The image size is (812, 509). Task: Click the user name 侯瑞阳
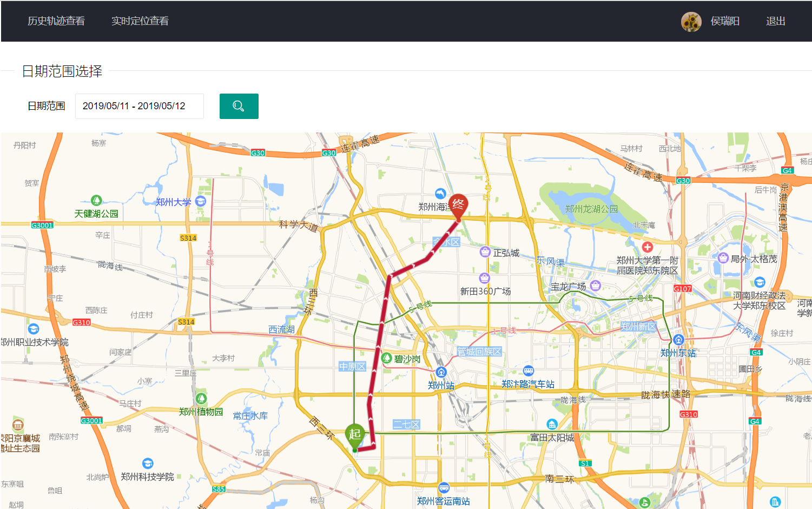coord(725,21)
